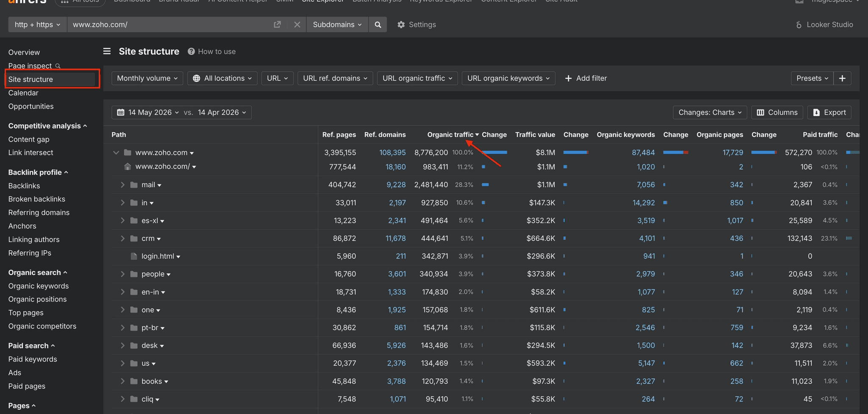Click the globe icon in All locations
The height and width of the screenshot is (414, 868).
(x=196, y=78)
